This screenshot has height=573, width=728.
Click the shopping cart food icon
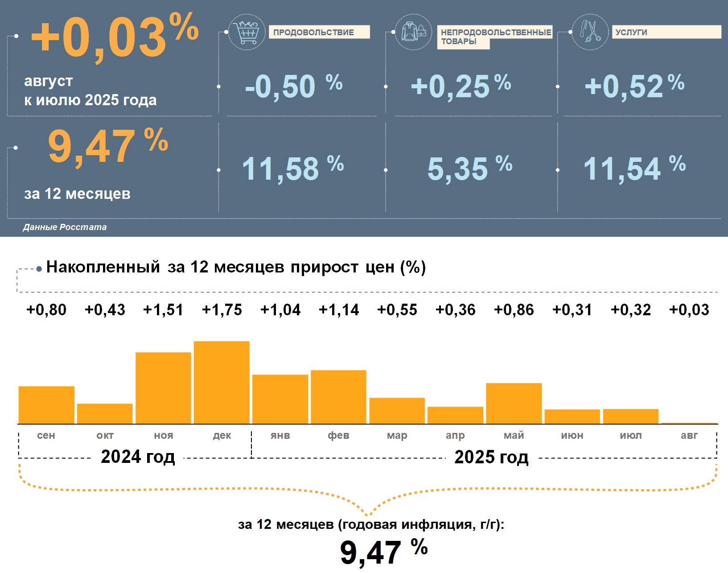[247, 32]
